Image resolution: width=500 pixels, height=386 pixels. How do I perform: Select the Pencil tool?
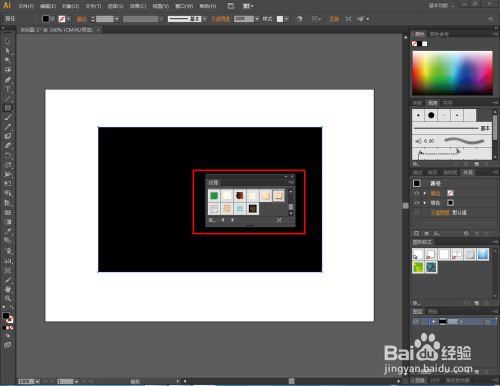(x=8, y=127)
